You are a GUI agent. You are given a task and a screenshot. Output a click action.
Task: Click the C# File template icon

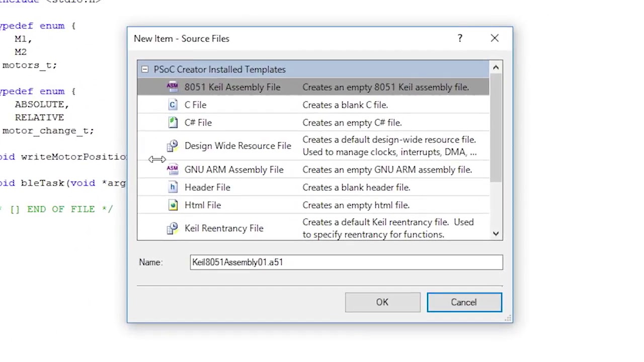173,122
